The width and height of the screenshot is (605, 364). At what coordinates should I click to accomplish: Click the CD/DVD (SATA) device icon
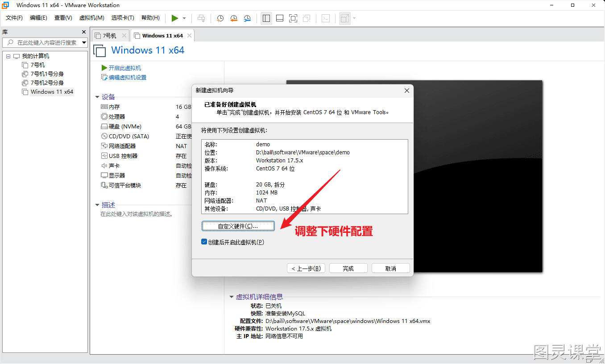click(x=104, y=136)
